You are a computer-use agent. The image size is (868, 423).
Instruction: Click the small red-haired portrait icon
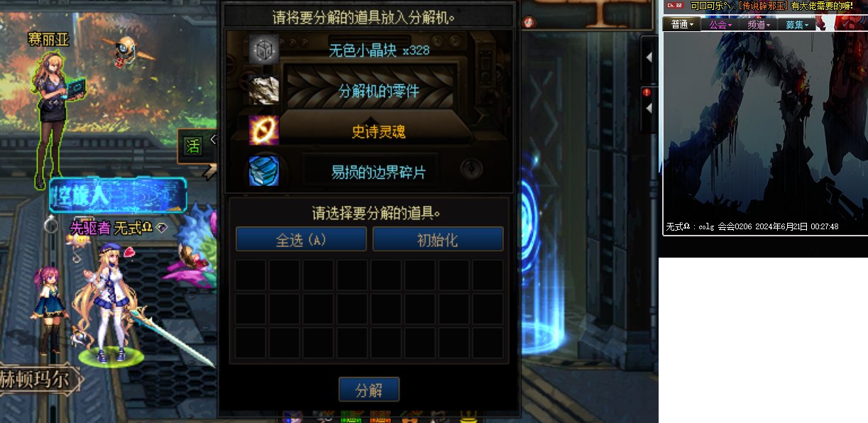(x=530, y=23)
